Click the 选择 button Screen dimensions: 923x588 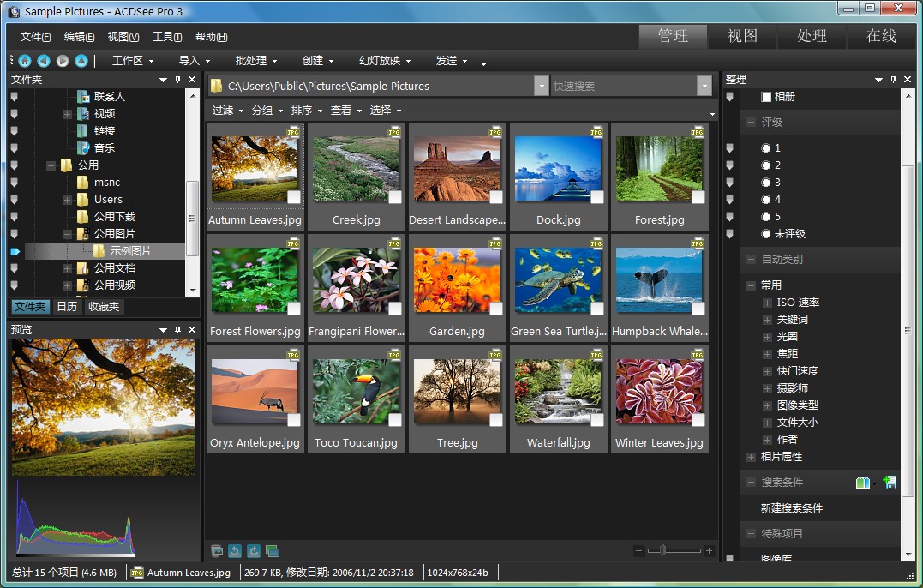[x=386, y=110]
